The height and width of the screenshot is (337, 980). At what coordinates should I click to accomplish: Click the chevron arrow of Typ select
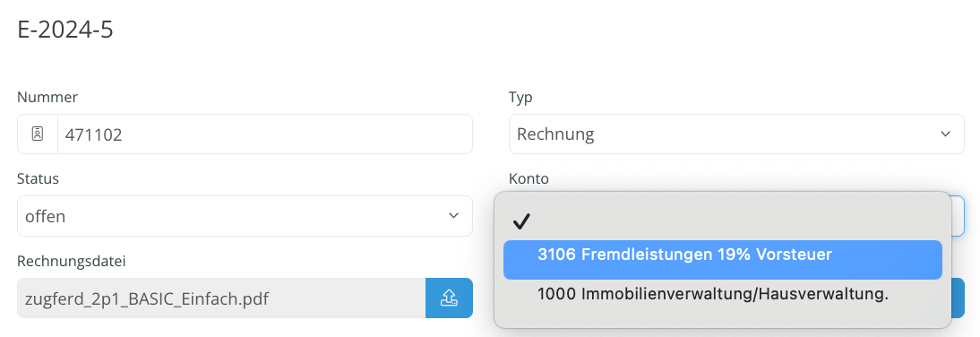coord(945,134)
